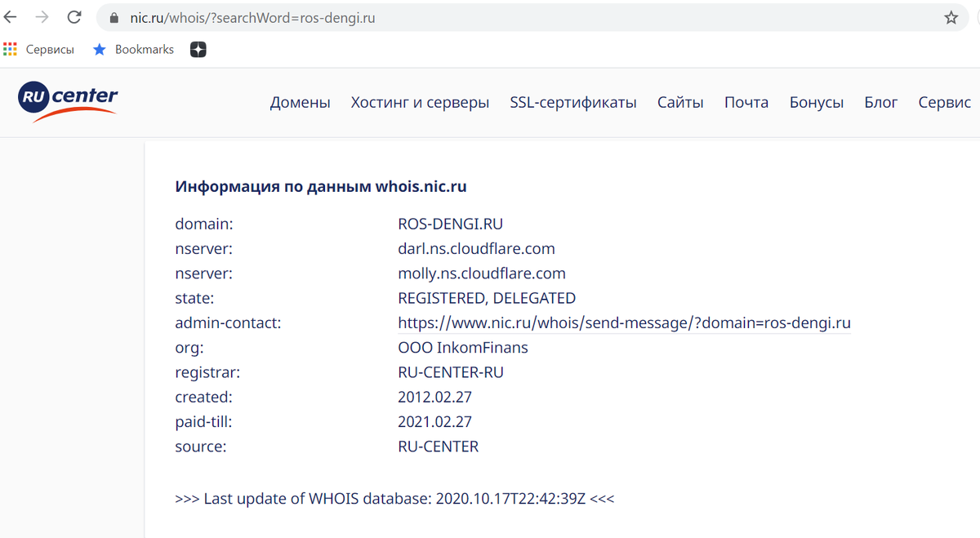The width and height of the screenshot is (980, 538).
Task: Open the Блог menu item
Action: (x=881, y=102)
